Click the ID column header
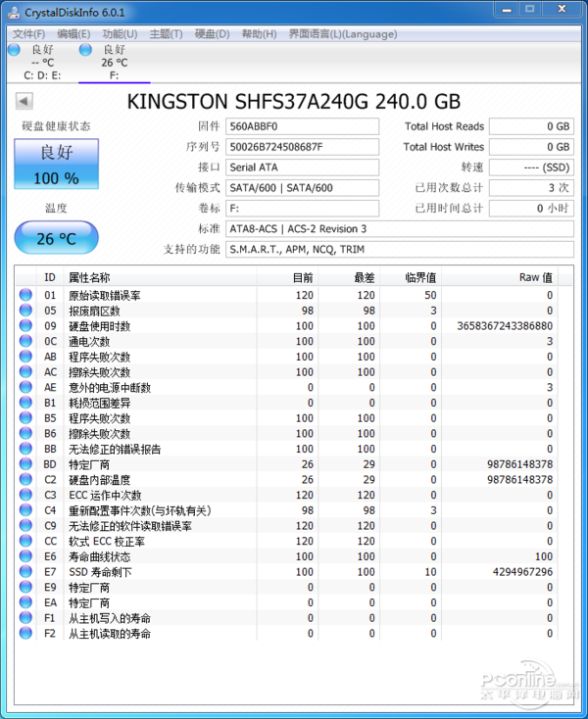 point(50,277)
